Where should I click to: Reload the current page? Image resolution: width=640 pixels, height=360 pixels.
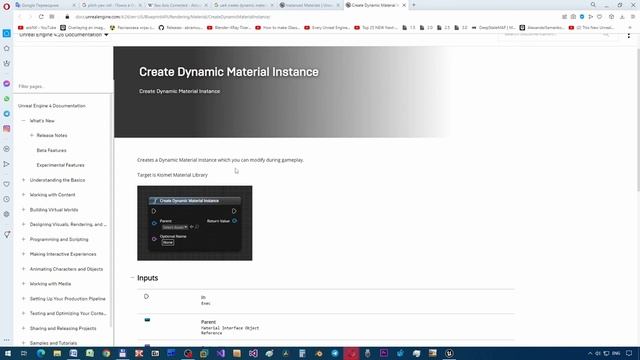point(41,17)
